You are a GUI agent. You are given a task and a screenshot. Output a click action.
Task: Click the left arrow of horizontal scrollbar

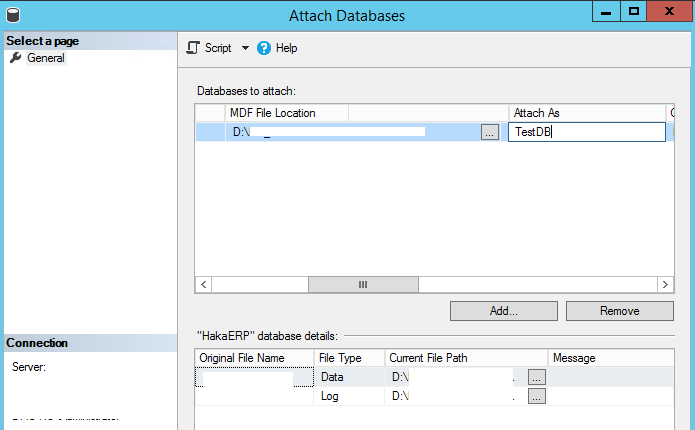[x=204, y=284]
